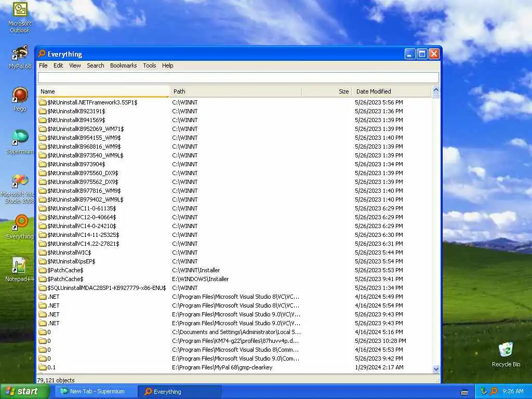Select $NtUninstallKB979402_WM9L$ row
Viewport: 532px width, 399px height.
[x=234, y=199]
